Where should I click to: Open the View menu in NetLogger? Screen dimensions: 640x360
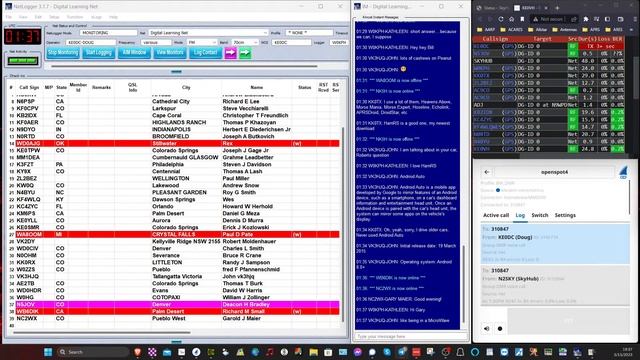click(23, 17)
